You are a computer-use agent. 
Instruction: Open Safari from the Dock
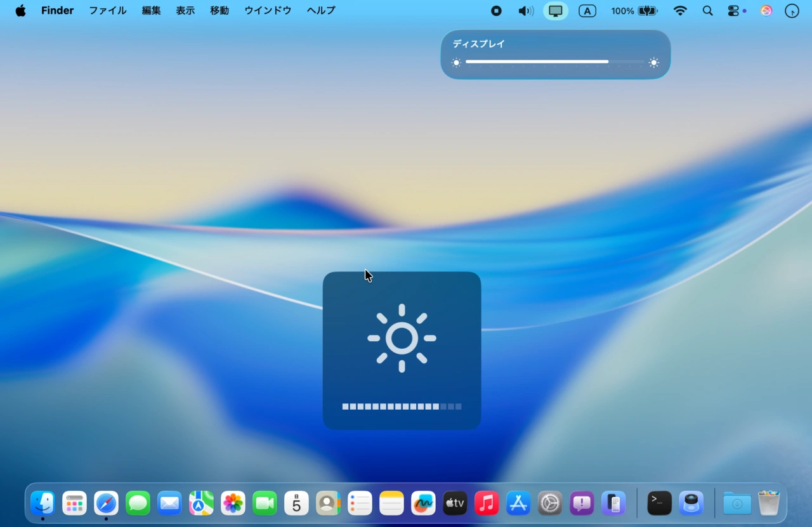[x=106, y=503]
